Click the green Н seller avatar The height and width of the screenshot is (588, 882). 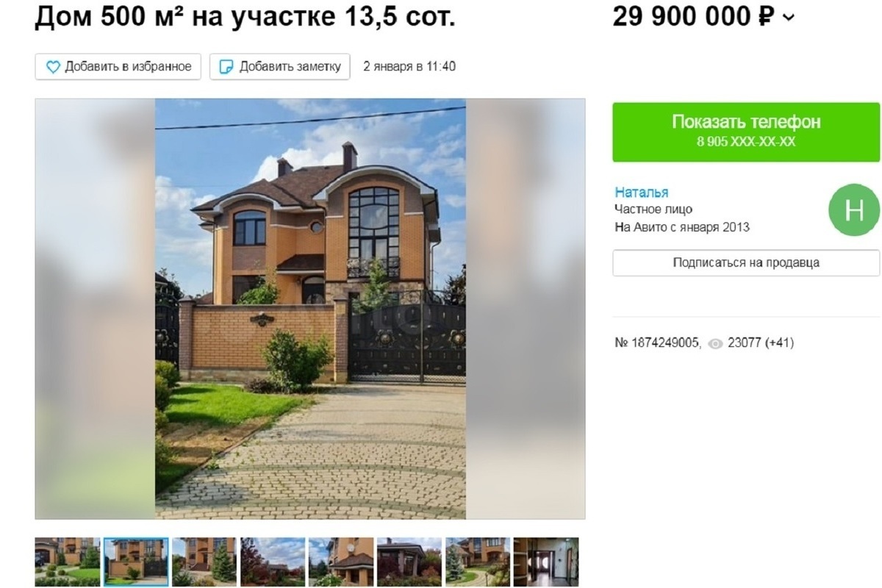tap(854, 210)
